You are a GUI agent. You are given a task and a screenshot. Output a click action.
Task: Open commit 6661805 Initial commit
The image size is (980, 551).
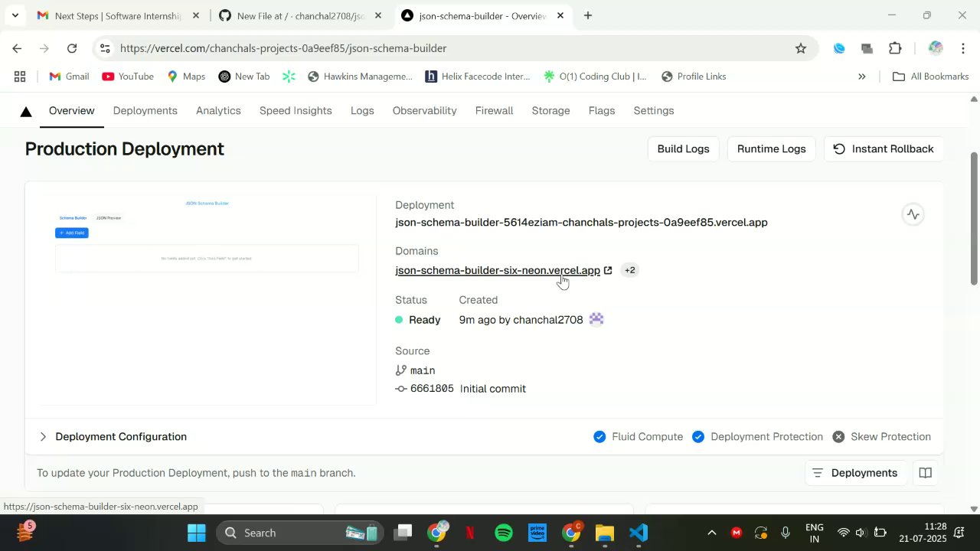coord(460,389)
